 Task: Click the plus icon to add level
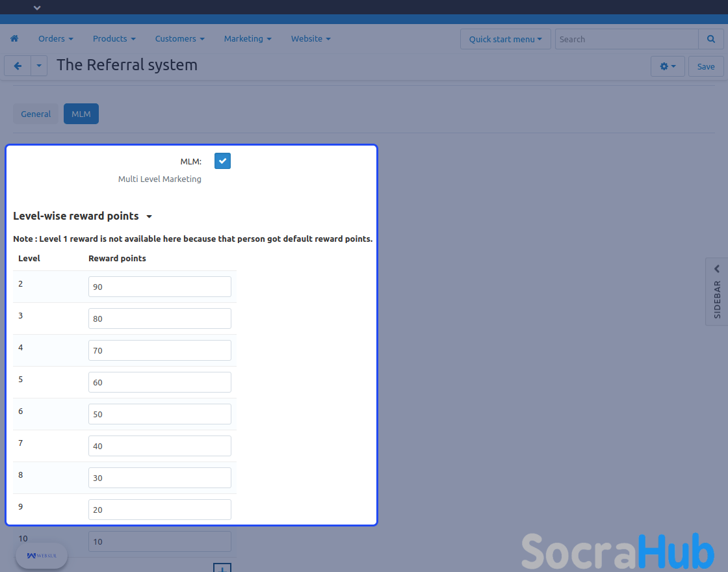[222, 568]
